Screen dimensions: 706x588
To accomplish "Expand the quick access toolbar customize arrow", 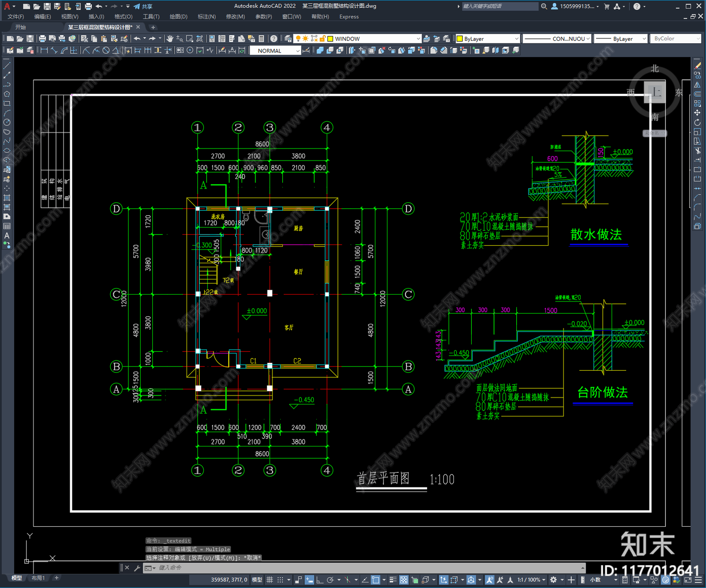I will click(128, 6).
